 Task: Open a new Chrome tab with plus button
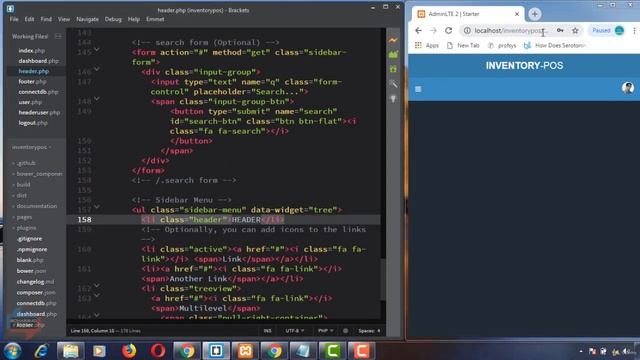pos(534,14)
